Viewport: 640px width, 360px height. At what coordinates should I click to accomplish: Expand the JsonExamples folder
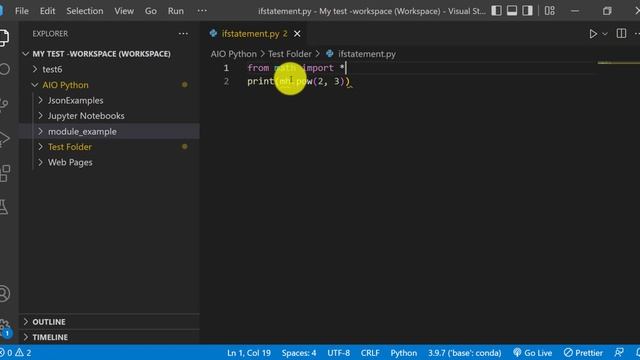point(109,100)
